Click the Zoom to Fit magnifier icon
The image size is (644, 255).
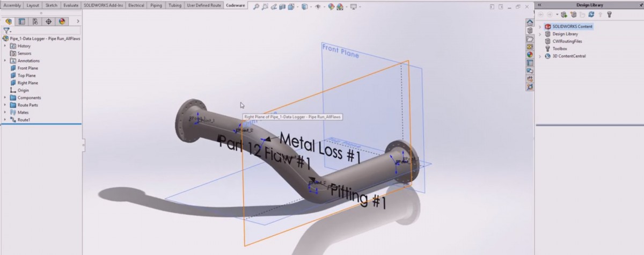point(257,7)
